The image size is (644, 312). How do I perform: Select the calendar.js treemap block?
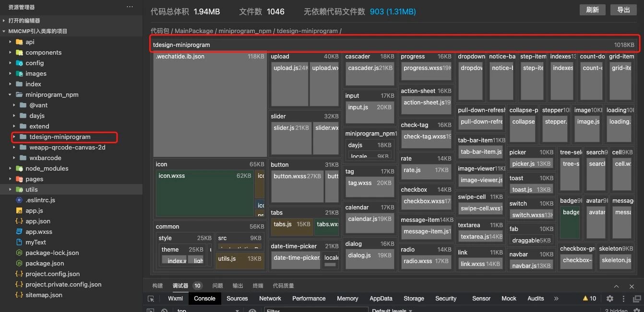370,223
